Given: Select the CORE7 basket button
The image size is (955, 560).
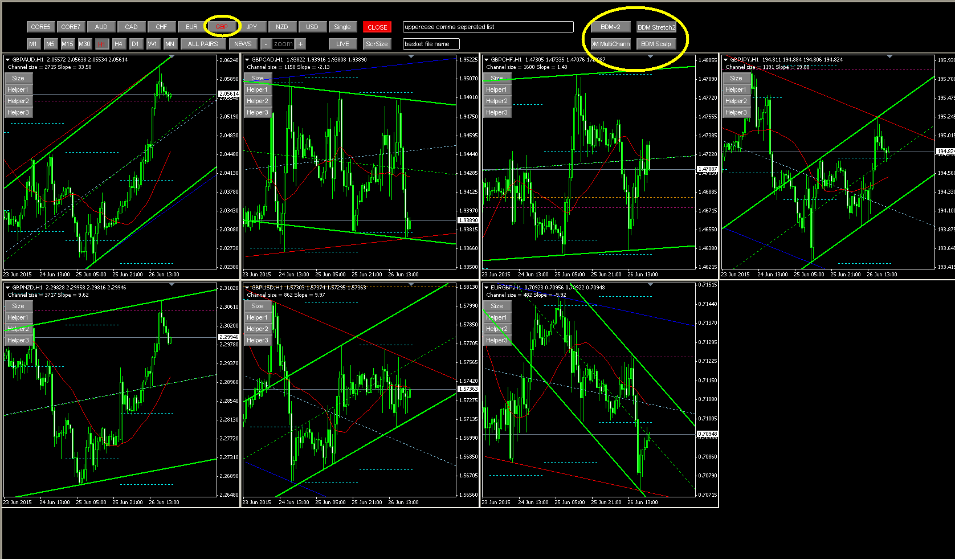Looking at the screenshot, I should coord(71,27).
